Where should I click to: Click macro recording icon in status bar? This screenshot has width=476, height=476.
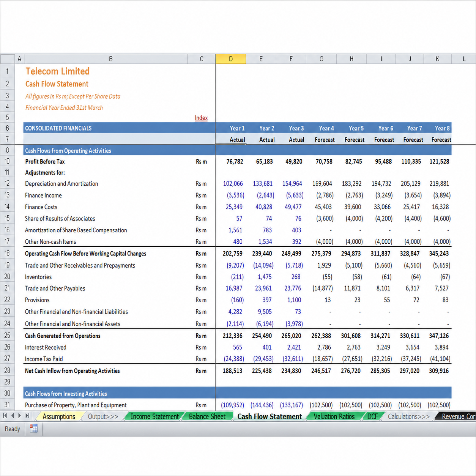click(33, 429)
